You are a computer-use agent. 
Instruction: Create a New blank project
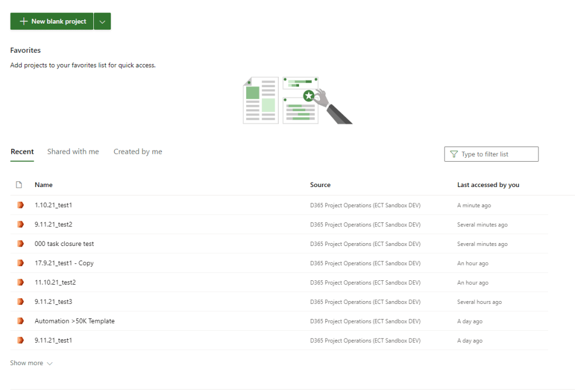(52, 21)
